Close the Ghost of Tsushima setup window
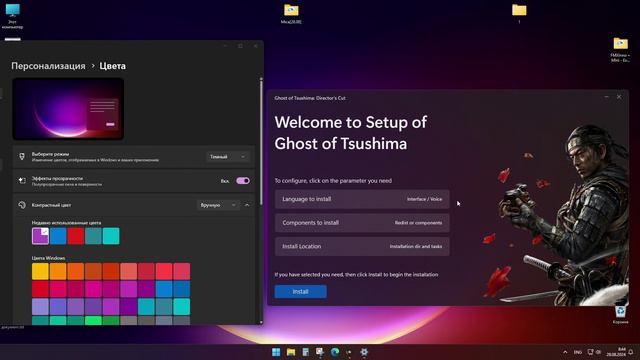This screenshot has width=640, height=360. point(619,97)
